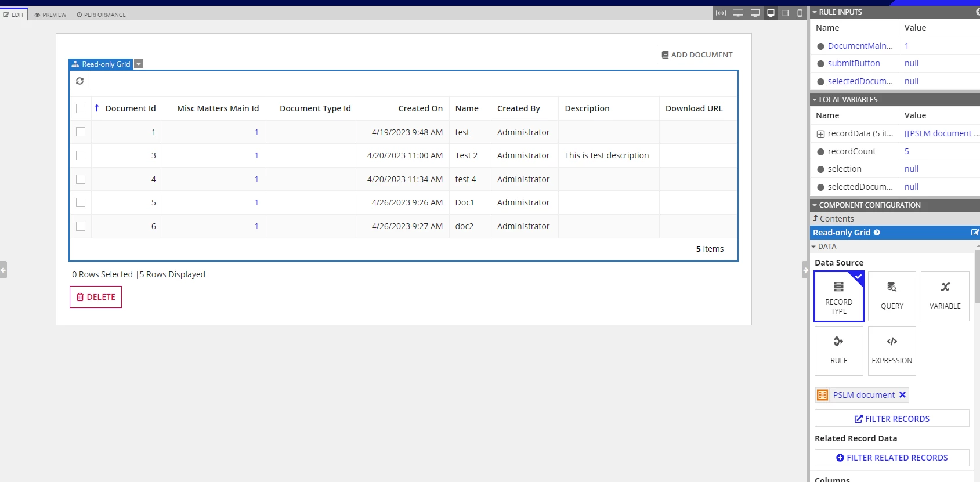Click configuration panel vertical scrollbar
Screen dimensions: 980x482
(978, 276)
